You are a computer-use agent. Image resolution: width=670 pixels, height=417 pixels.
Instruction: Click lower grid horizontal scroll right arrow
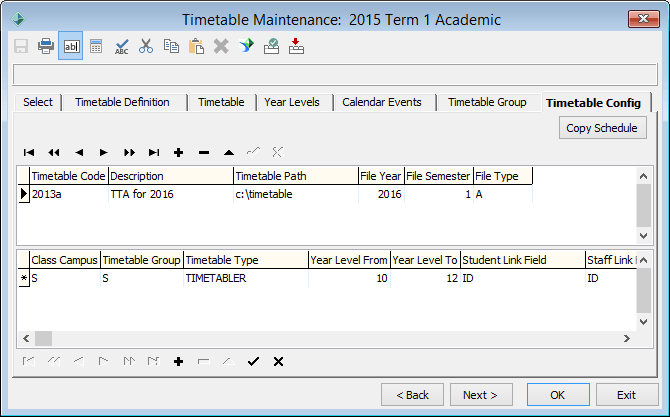(x=627, y=338)
